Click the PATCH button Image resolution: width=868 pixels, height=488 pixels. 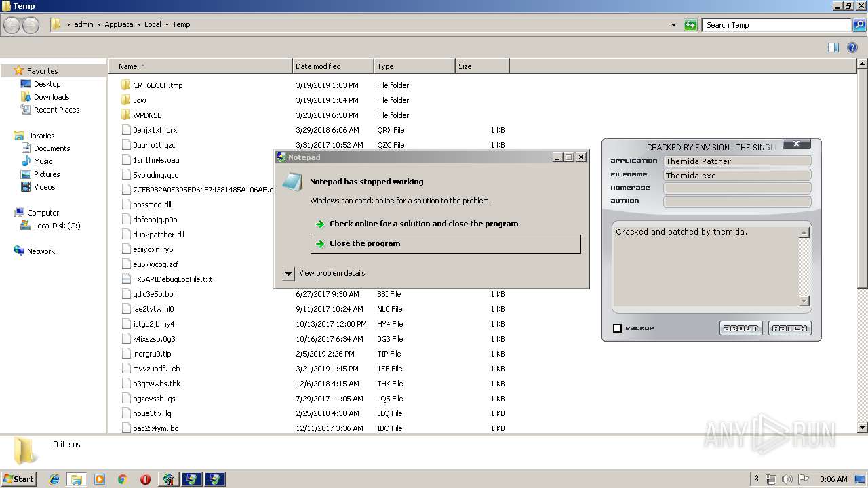click(x=790, y=329)
